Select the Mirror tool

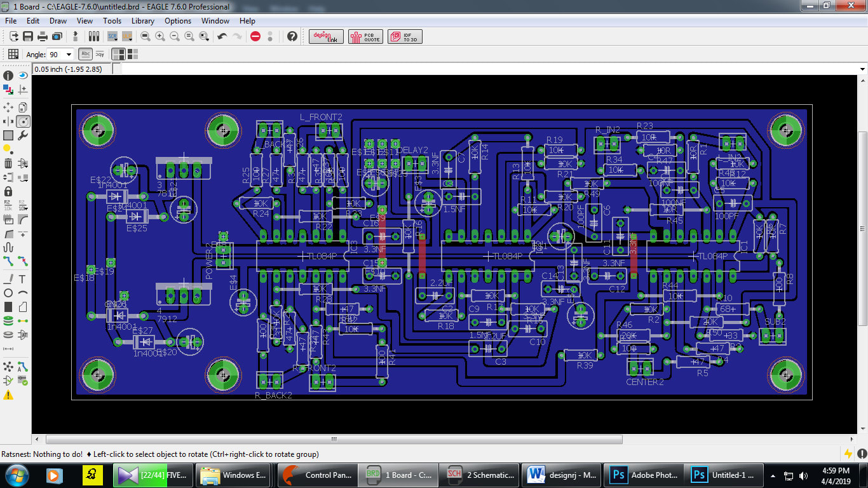click(x=8, y=121)
